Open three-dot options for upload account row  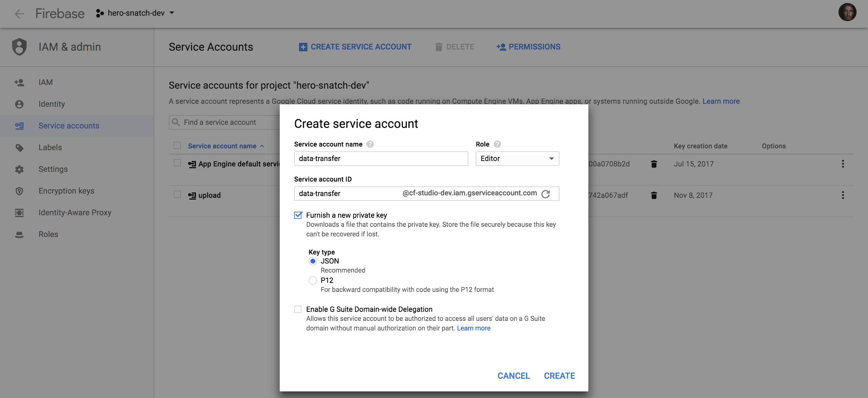(x=843, y=195)
